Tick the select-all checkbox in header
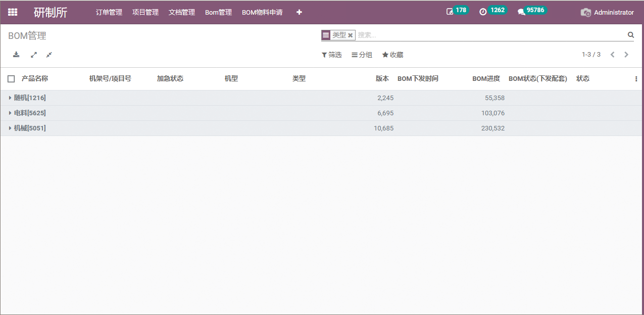Viewport: 644px width, 315px height. pyautogui.click(x=11, y=79)
